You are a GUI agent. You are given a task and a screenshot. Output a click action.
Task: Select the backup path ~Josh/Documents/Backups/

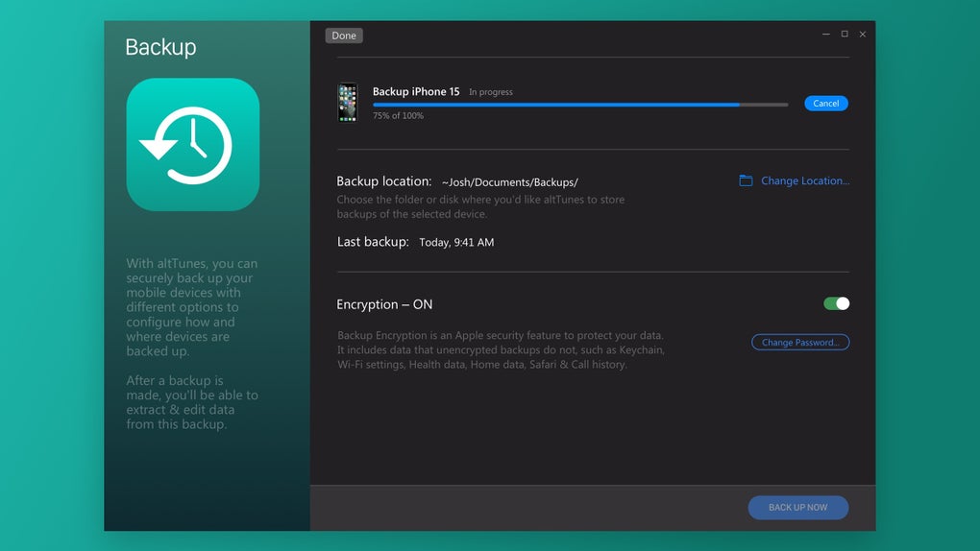[509, 182]
